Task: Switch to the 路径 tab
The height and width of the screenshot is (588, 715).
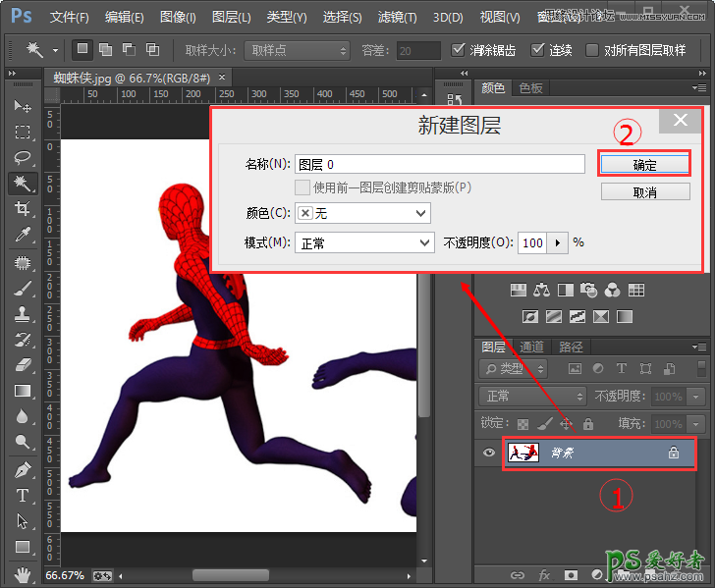Action: [571, 347]
